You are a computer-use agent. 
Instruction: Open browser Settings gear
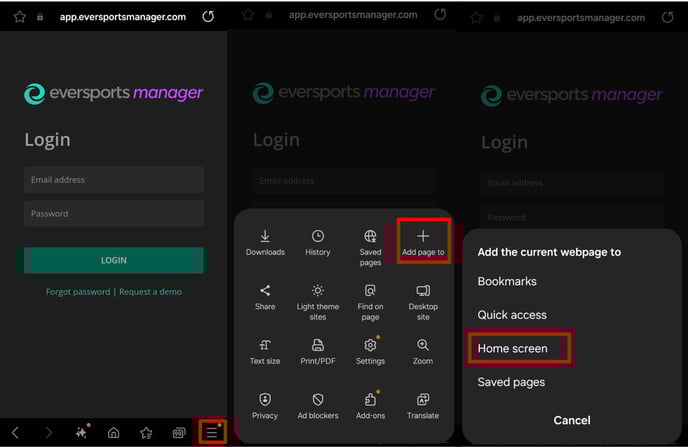pyautogui.click(x=370, y=351)
